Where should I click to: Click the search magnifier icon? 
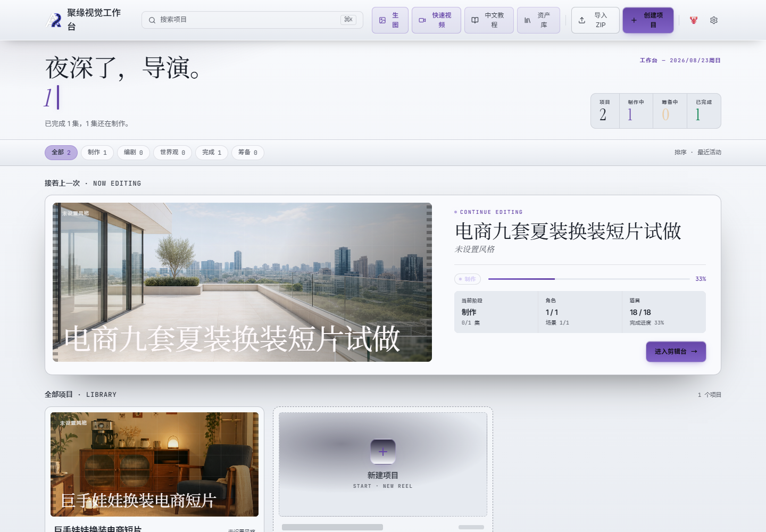click(152, 20)
